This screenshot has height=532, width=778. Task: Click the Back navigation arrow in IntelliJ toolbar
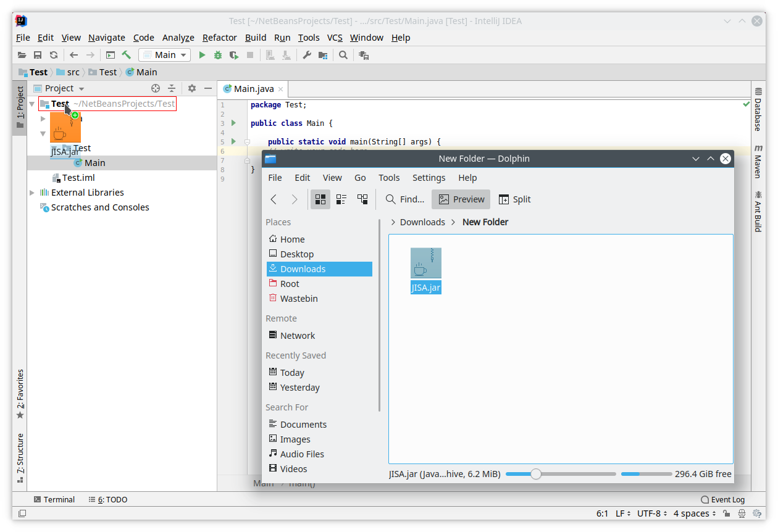[x=74, y=55]
